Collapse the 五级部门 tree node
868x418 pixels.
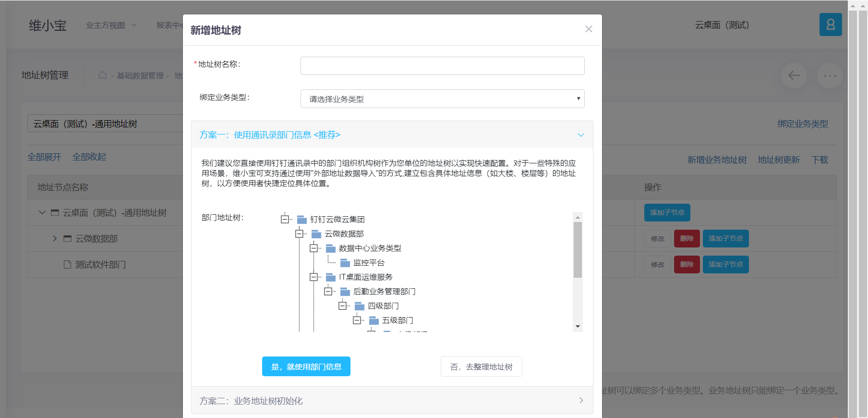pos(357,320)
